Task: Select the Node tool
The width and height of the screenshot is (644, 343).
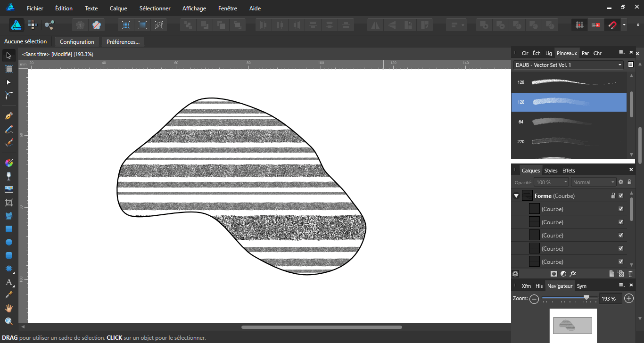Action: tap(8, 82)
